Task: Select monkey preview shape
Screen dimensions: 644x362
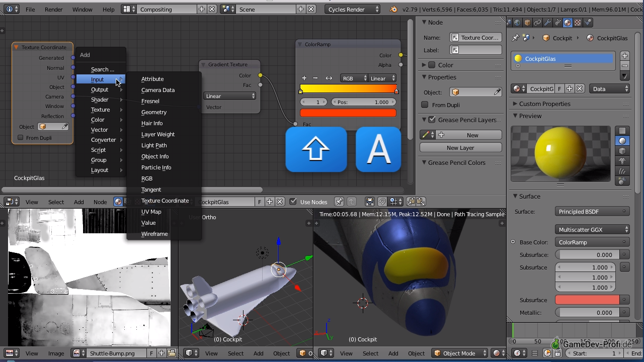Action: tap(622, 161)
